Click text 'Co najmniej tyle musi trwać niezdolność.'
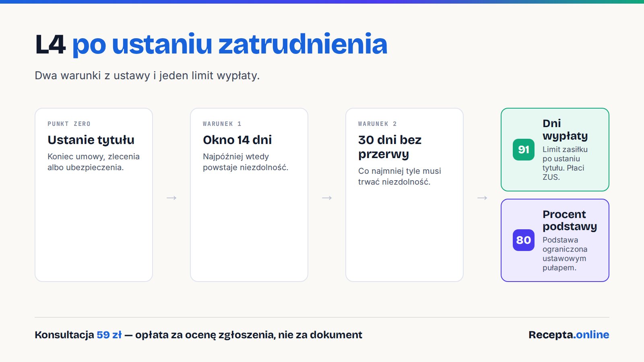Viewport: 644px width, 362px height. [x=400, y=176]
